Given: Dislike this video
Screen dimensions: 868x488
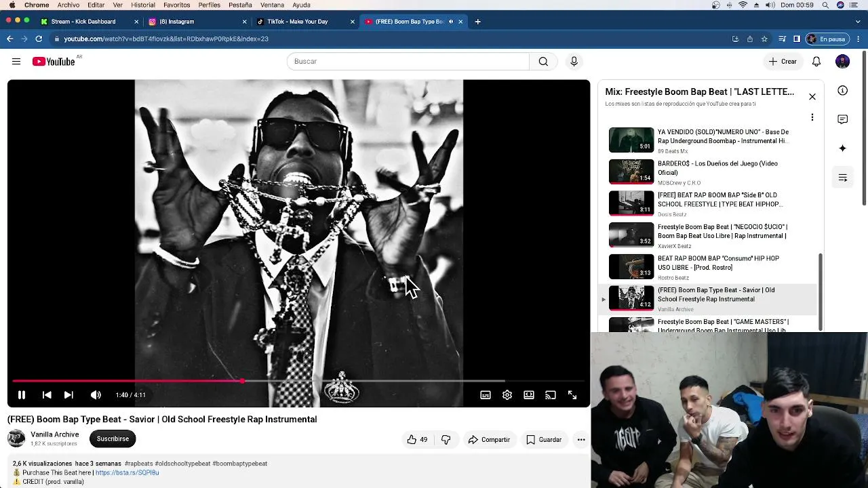Looking at the screenshot, I should click(x=446, y=440).
